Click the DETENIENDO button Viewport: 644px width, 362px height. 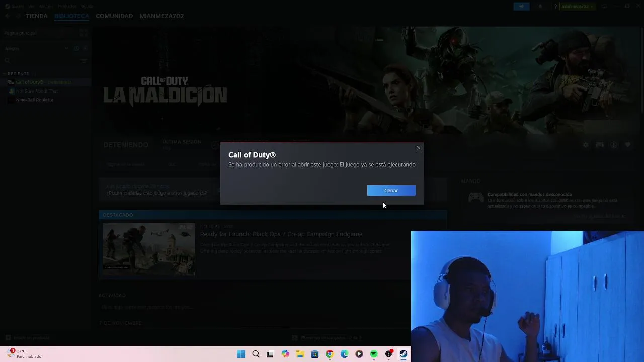(x=126, y=145)
